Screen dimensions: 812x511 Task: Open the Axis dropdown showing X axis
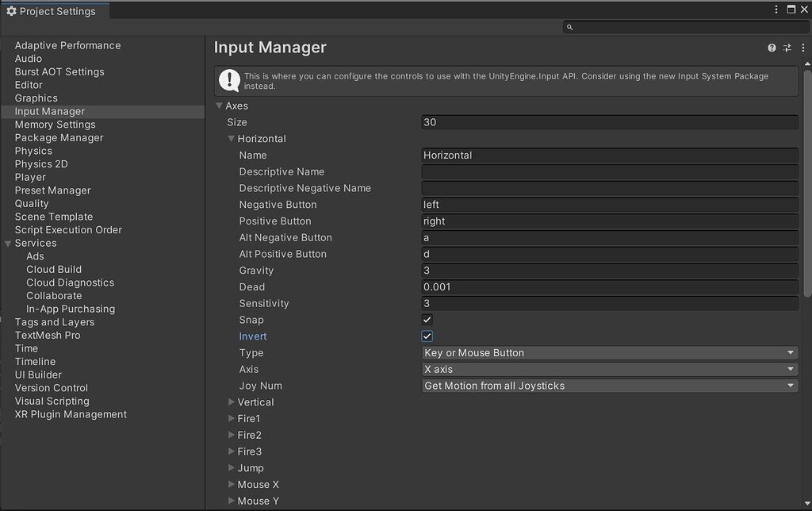[609, 369]
